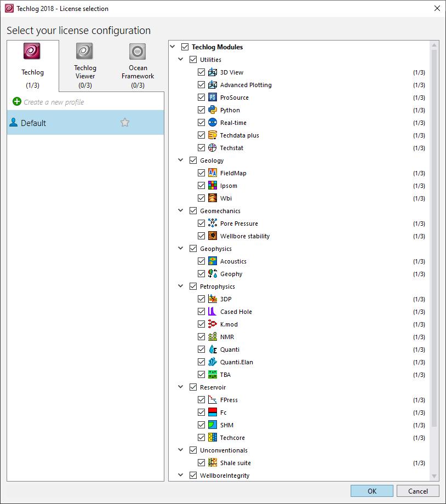
Task: Click the Techcore module icon
Action: pyautogui.click(x=212, y=438)
